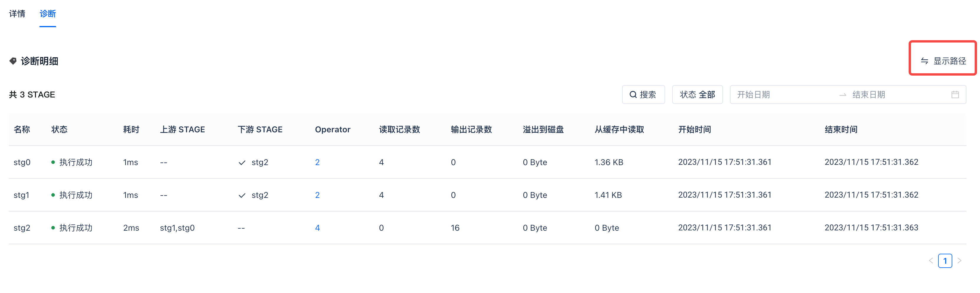The height and width of the screenshot is (293, 980).
Task: Open Operator link 2 for stg0
Action: 317,162
